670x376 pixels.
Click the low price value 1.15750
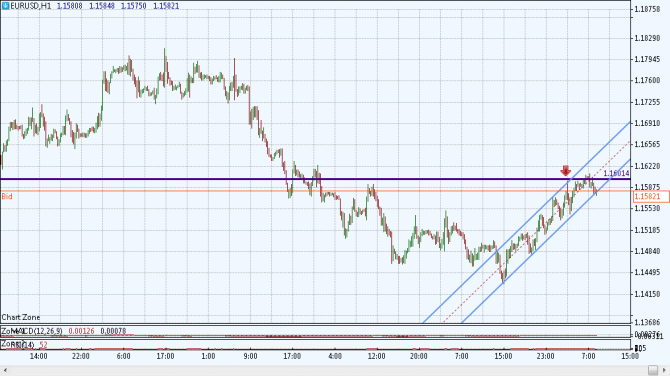click(x=134, y=6)
